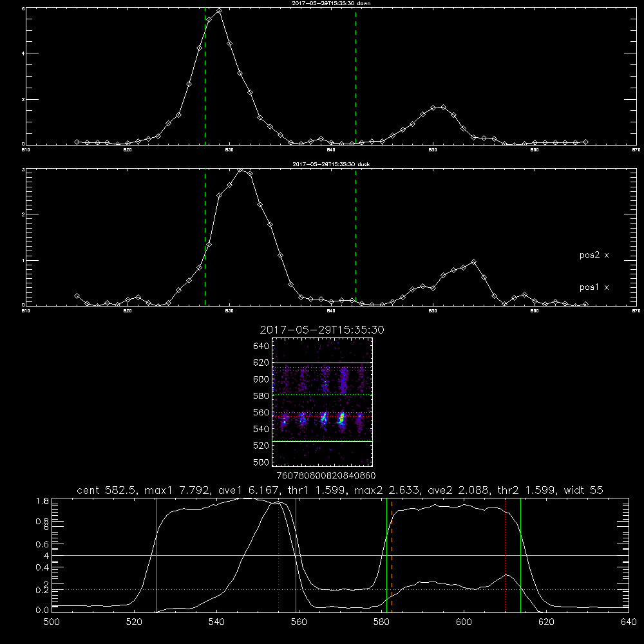Click the 600 label on the bottom plot's x-axis
The image size is (644, 644).
(x=464, y=622)
